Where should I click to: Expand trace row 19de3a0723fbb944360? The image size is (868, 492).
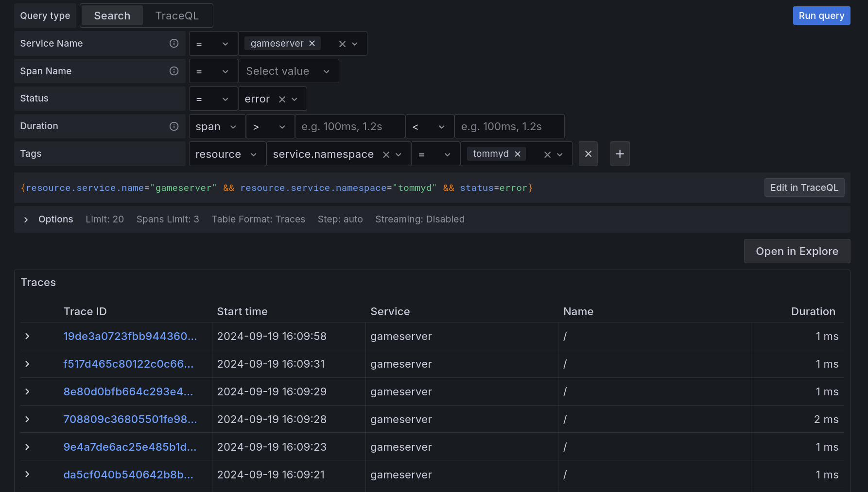click(x=27, y=336)
